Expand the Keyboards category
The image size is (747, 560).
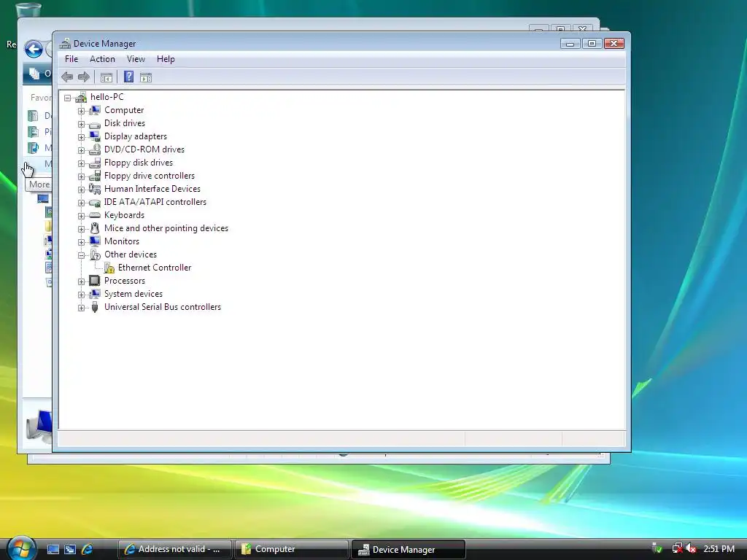click(82, 216)
